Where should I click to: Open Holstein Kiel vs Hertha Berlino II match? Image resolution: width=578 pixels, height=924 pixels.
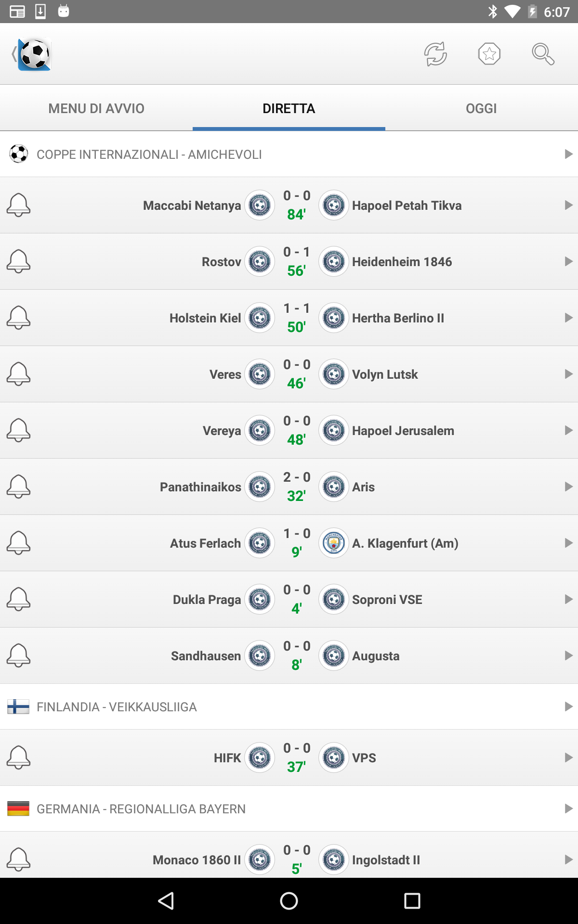(x=289, y=318)
